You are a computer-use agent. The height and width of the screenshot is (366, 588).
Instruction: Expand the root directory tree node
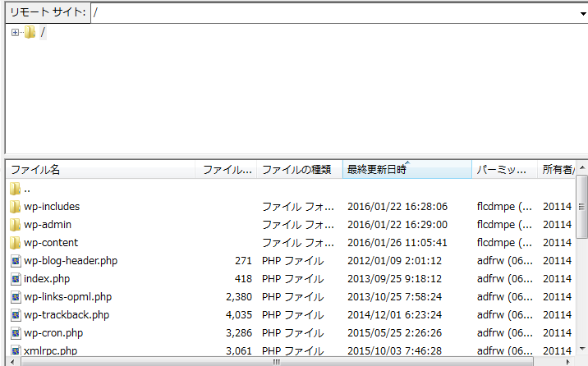pos(15,33)
